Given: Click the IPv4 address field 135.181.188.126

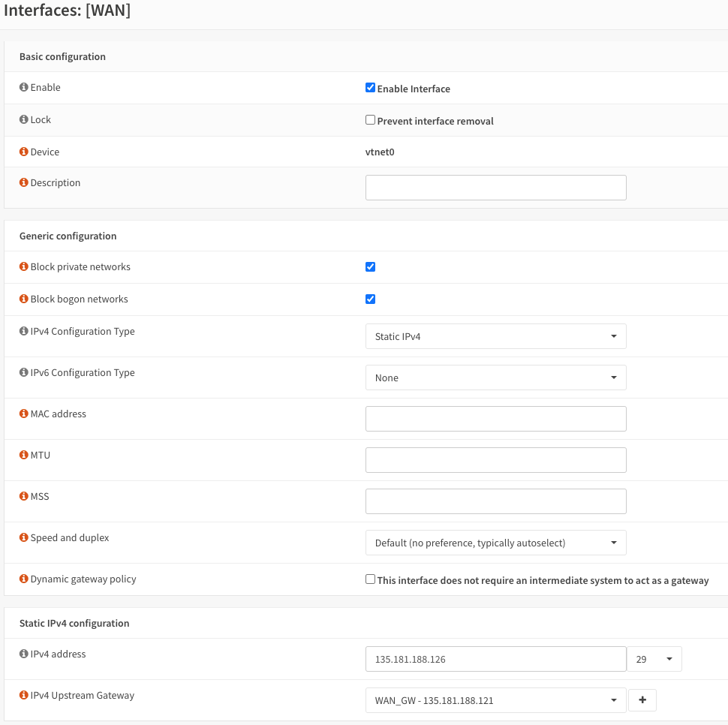Looking at the screenshot, I should [x=496, y=659].
